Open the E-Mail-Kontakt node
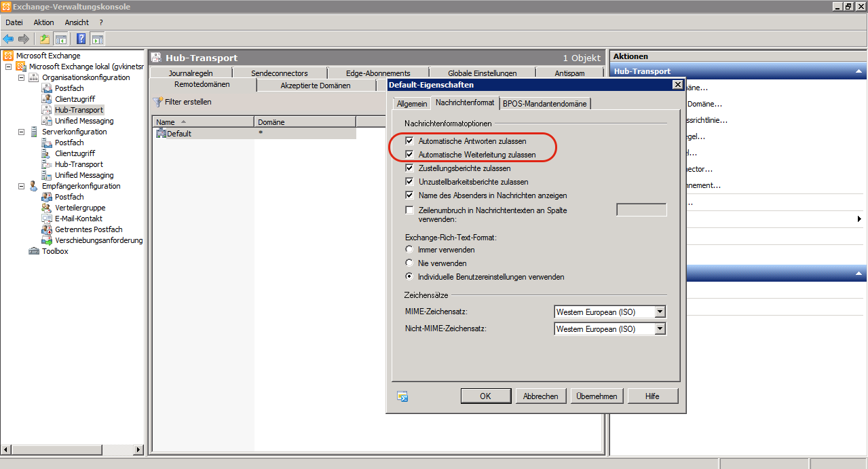The width and height of the screenshot is (868, 469). click(x=79, y=219)
